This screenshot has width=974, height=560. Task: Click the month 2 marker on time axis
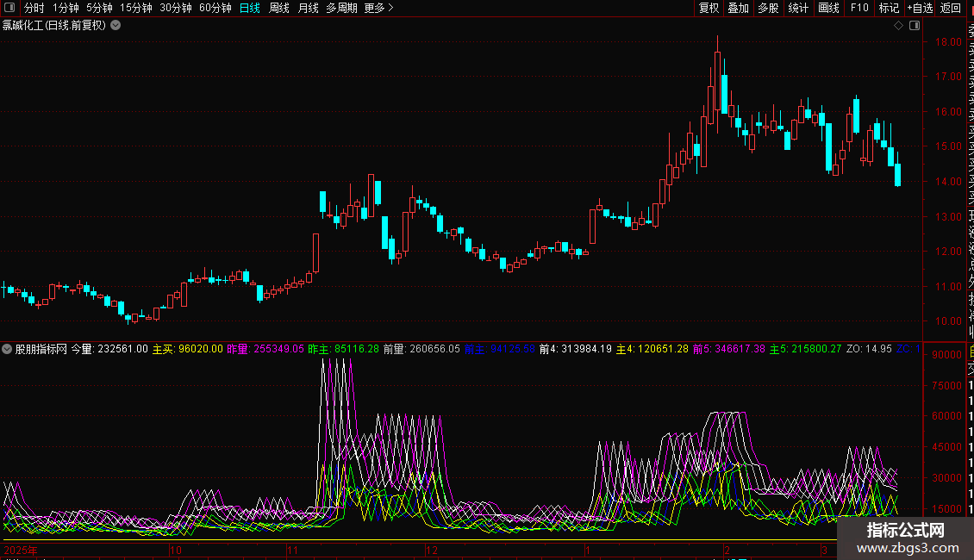coord(727,550)
